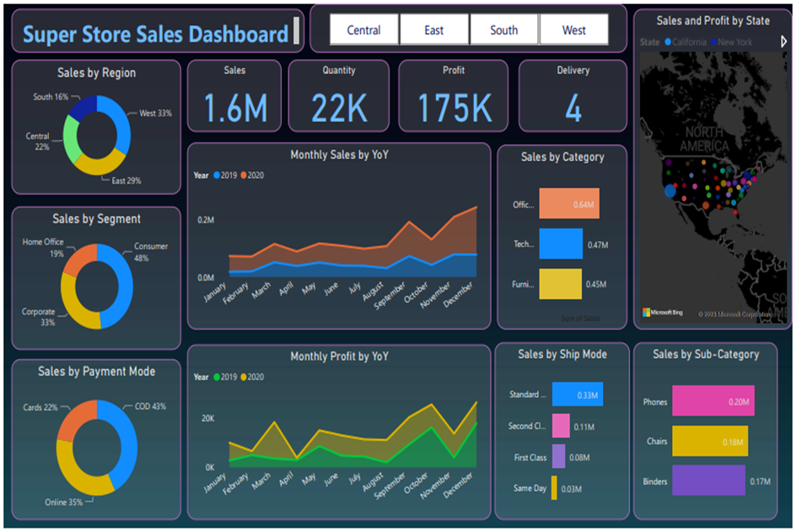Click 2019 legend marker in Monthly Sales chart
Image resolution: width=796 pixels, height=532 pixels.
[217, 175]
